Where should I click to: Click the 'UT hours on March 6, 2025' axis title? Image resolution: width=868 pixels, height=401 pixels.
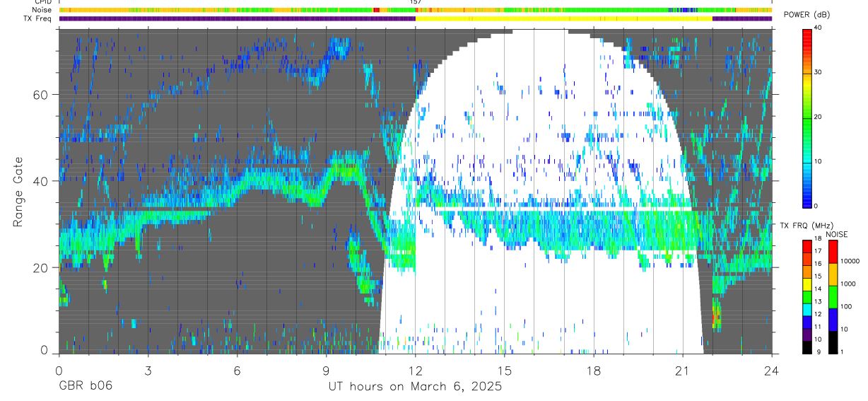415,386
